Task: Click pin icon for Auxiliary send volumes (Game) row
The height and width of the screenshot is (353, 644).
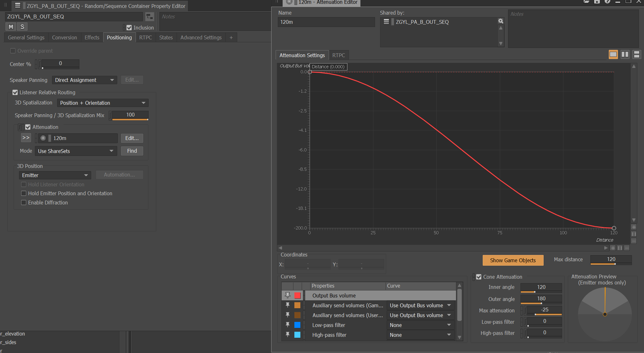Action: click(x=287, y=305)
